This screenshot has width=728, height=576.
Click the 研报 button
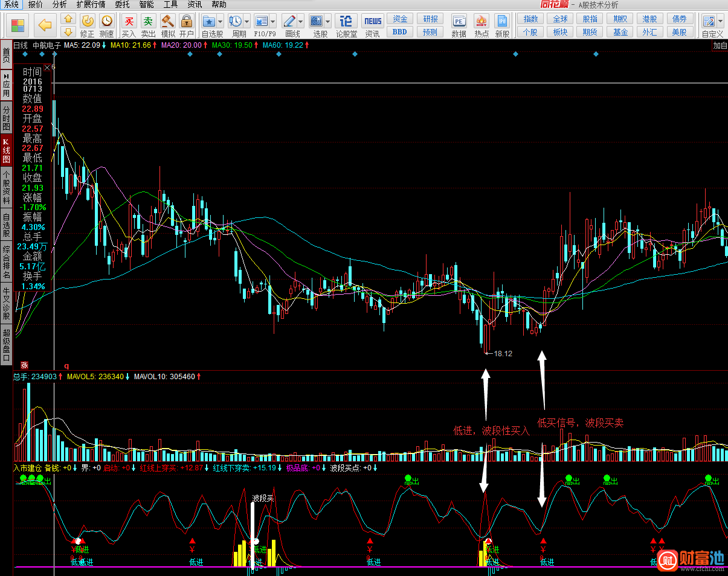click(430, 19)
